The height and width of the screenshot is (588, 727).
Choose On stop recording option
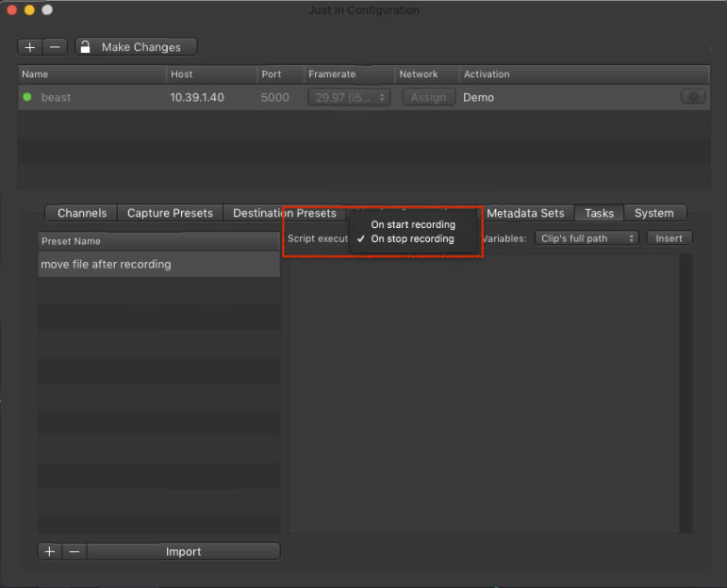412,238
